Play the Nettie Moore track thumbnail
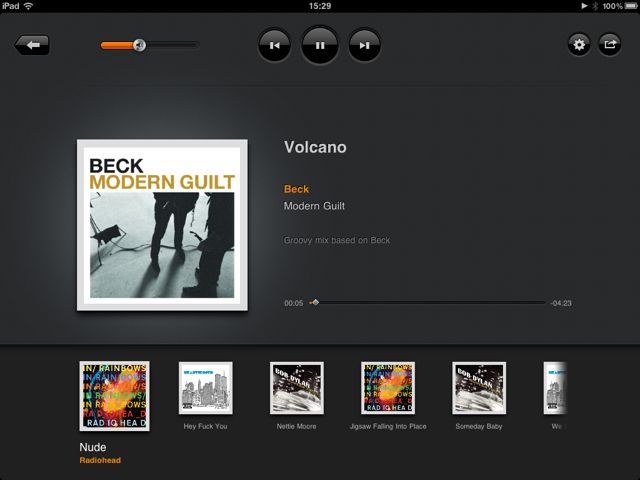The image size is (640, 480). (x=297, y=388)
